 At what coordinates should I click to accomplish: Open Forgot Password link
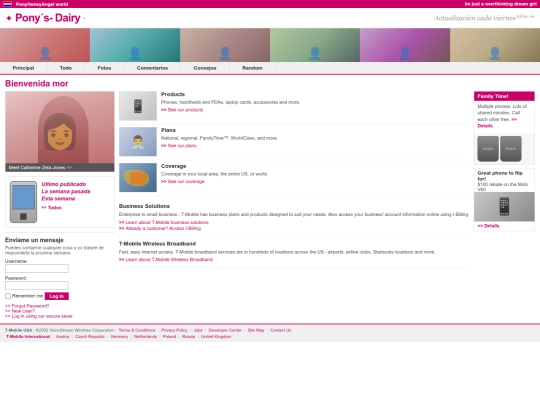tap(27, 306)
